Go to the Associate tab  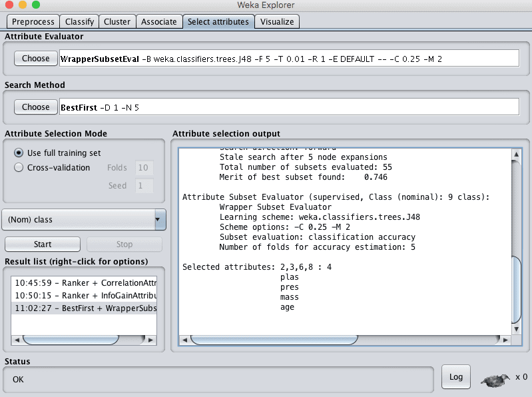tap(158, 22)
